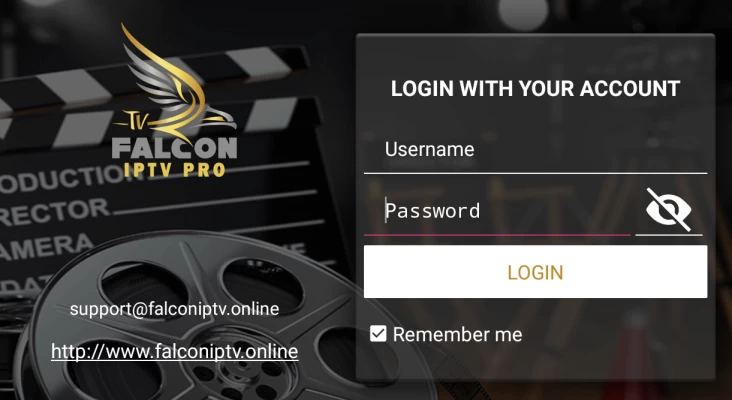Click the gray FALCON wordmark text

(175, 147)
